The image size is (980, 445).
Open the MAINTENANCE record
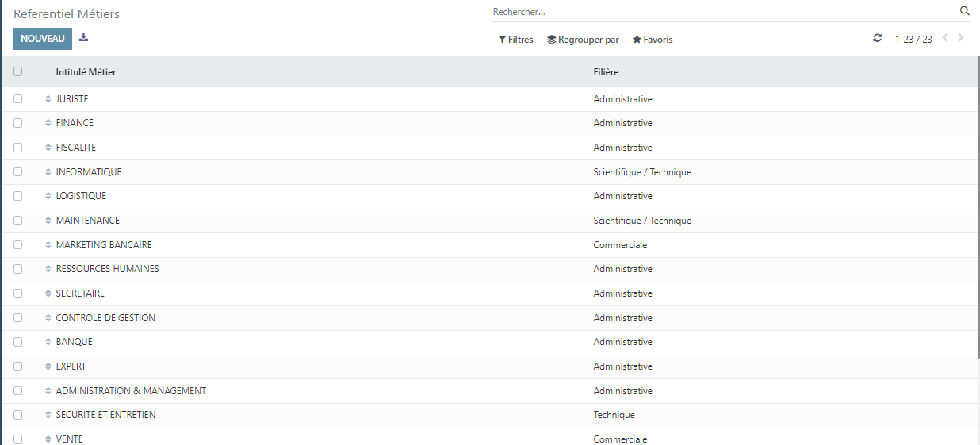88,221
